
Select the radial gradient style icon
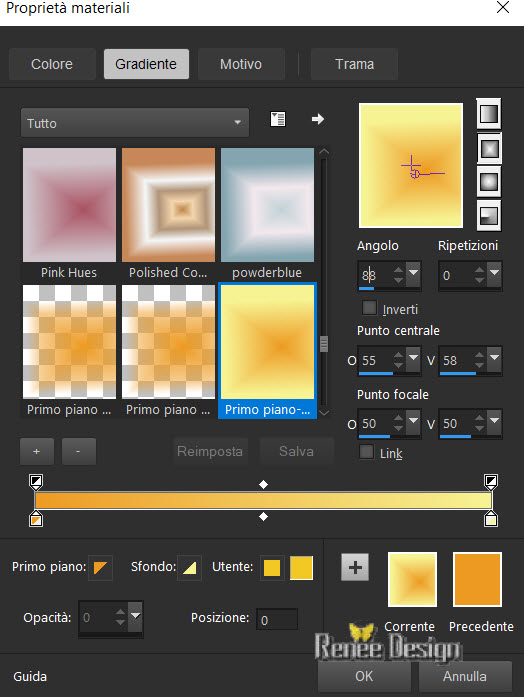(x=488, y=216)
